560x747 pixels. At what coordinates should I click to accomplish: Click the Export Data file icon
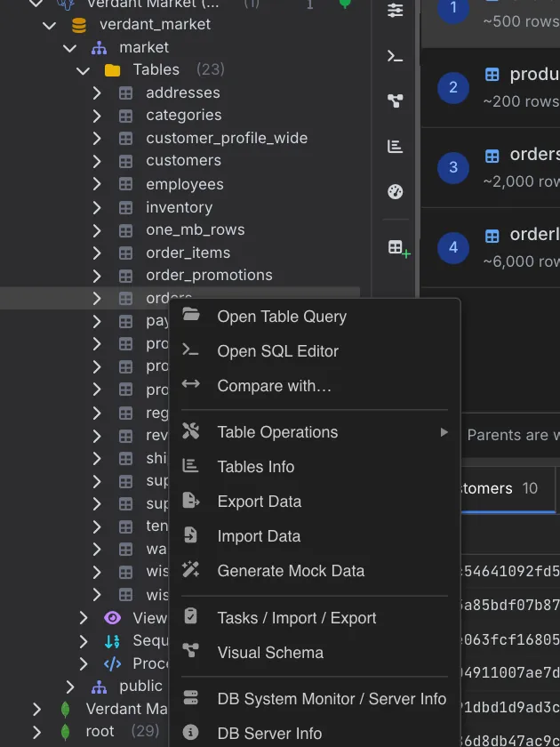point(191,501)
